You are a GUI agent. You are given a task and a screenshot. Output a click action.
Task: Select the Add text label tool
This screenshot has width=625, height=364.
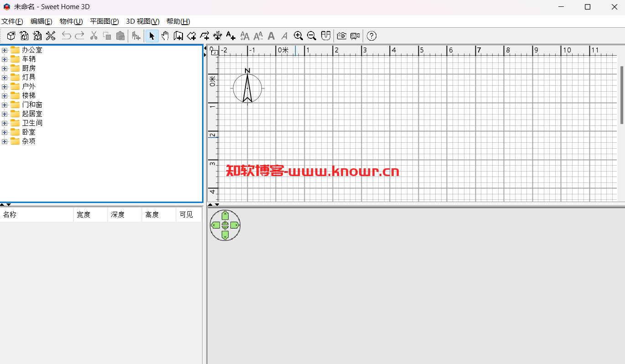(x=231, y=36)
